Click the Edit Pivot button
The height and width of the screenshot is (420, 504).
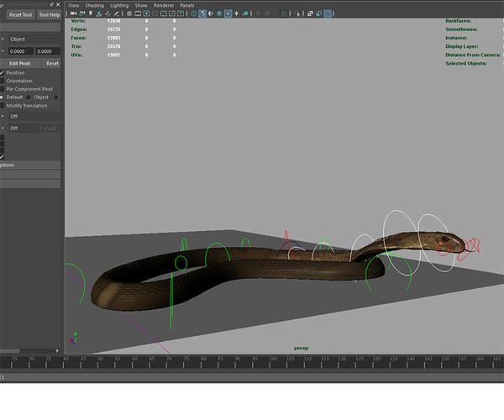20,63
